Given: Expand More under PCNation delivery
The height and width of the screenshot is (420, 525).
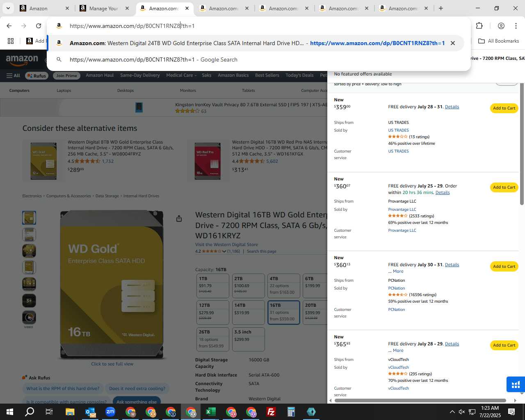Looking at the screenshot, I should click(x=398, y=272).
